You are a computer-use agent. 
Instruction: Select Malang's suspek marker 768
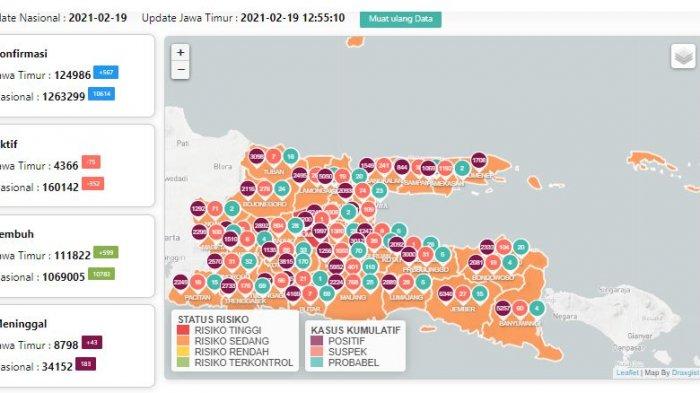click(353, 282)
